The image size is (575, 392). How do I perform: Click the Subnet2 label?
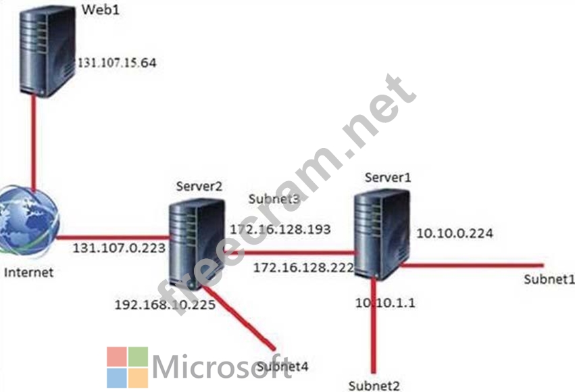(374, 386)
